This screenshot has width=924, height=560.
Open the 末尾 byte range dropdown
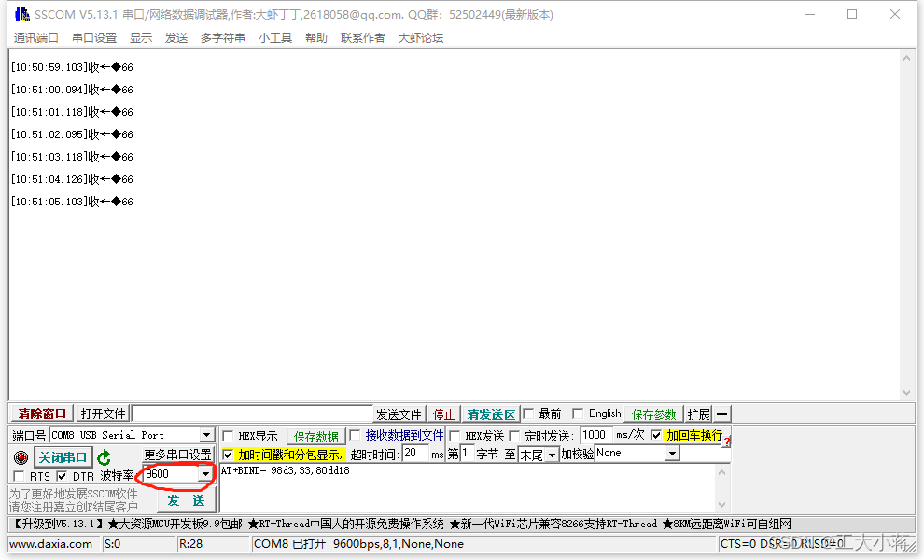click(x=552, y=455)
